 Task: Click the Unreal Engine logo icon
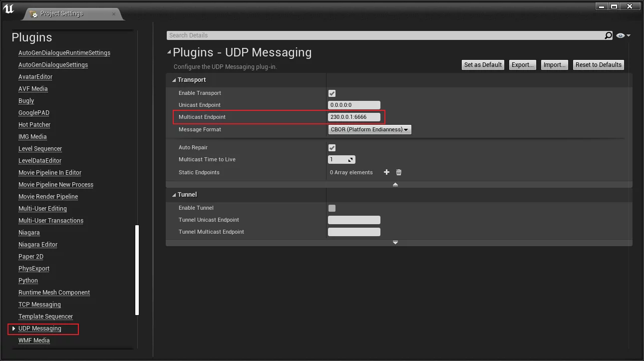[8, 9]
